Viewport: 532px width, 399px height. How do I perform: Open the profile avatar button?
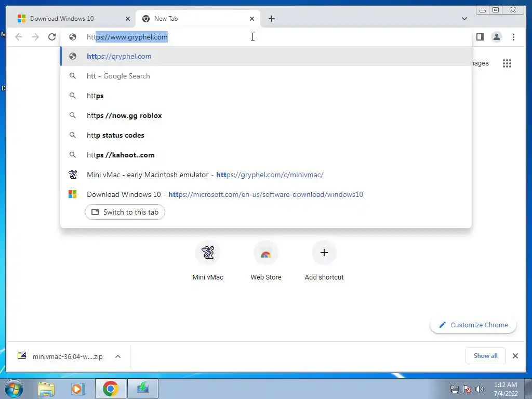coord(496,37)
